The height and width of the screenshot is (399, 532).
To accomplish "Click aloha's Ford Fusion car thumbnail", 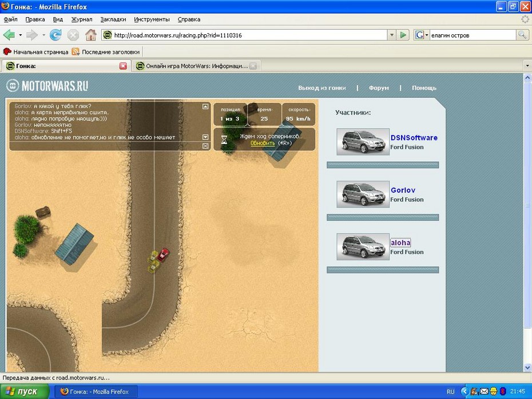I will [363, 246].
